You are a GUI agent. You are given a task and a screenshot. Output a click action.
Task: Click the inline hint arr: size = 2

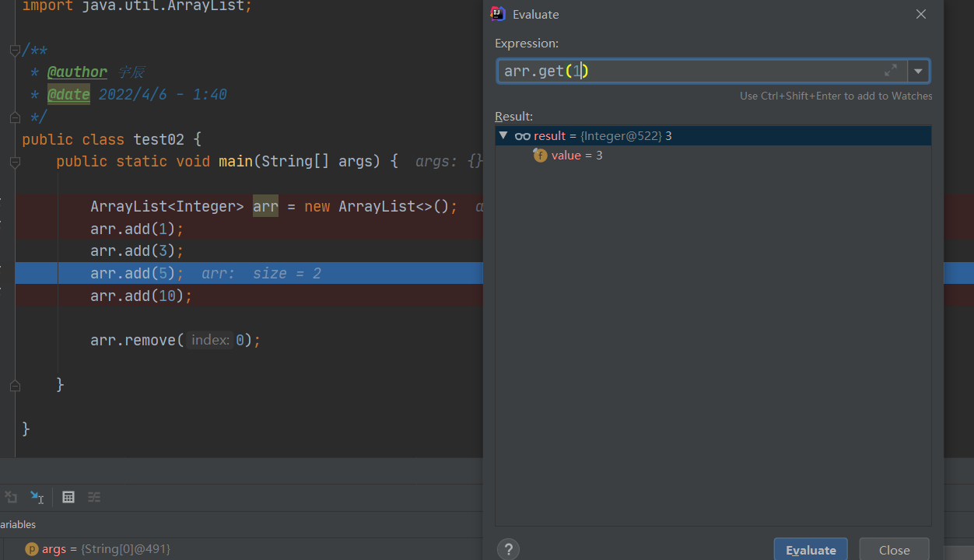coord(261,274)
